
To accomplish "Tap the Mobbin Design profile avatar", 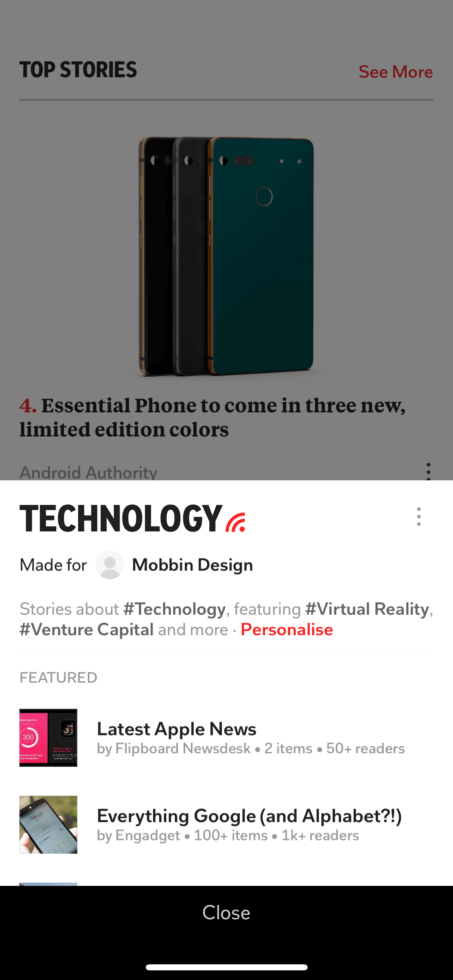I will pyautogui.click(x=110, y=565).
